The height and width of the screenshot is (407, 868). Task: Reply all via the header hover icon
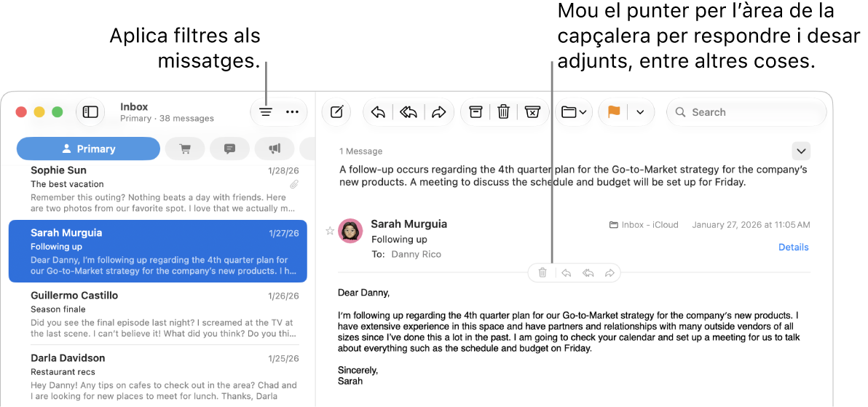tap(588, 273)
